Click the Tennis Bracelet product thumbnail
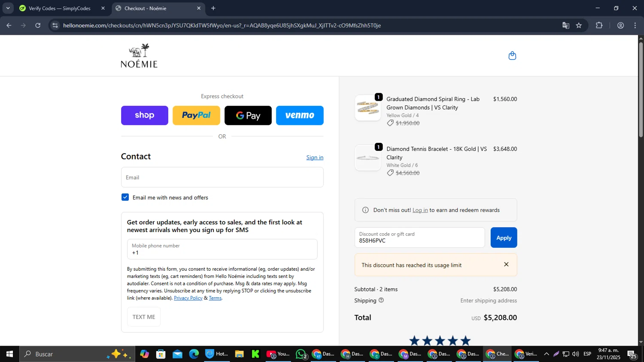This screenshot has height=362, width=644. [368, 158]
